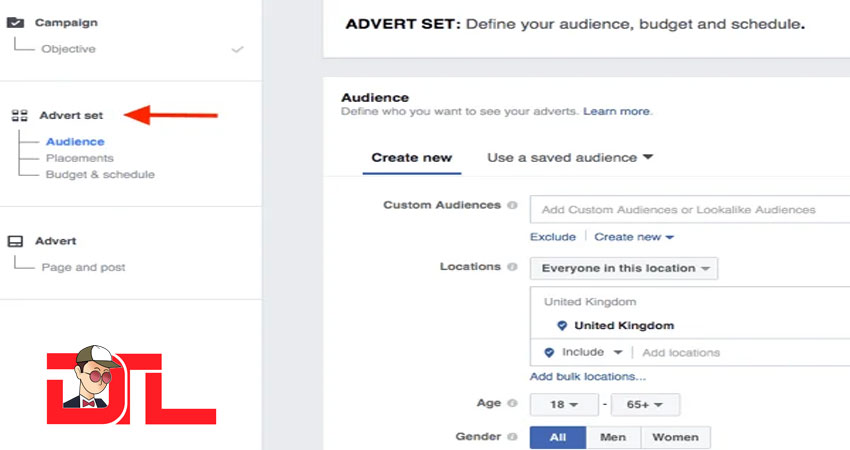Click Add bulk locations link
This screenshot has width=850, height=450.
click(x=588, y=376)
